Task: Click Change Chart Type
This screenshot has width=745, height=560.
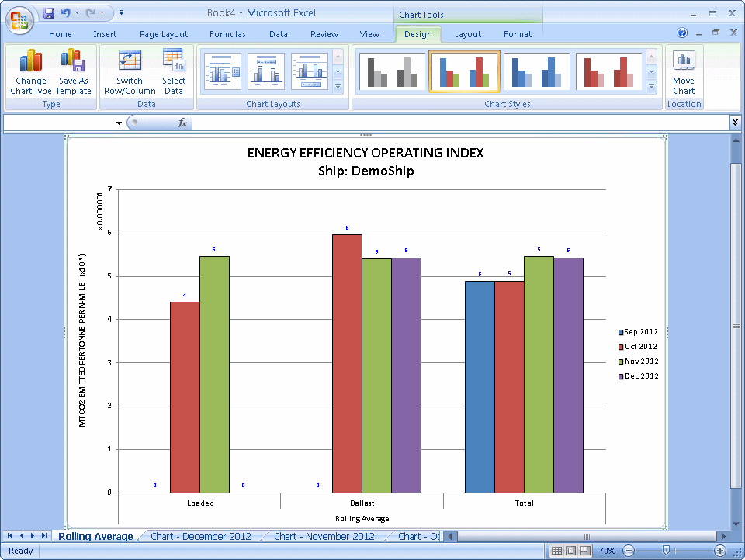Action: (x=30, y=71)
